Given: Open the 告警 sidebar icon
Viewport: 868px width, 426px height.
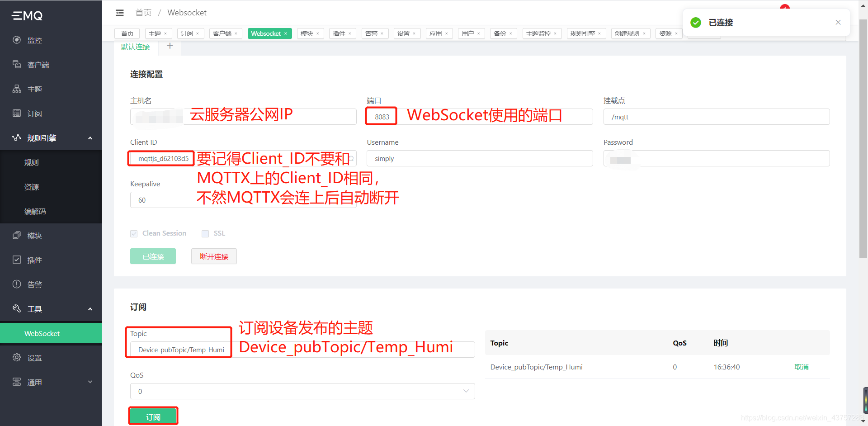Looking at the screenshot, I should point(17,284).
